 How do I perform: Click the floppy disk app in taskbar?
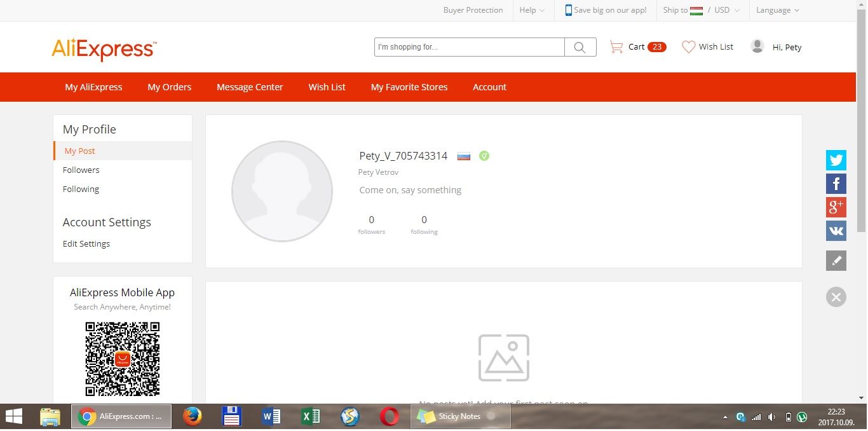click(x=232, y=417)
